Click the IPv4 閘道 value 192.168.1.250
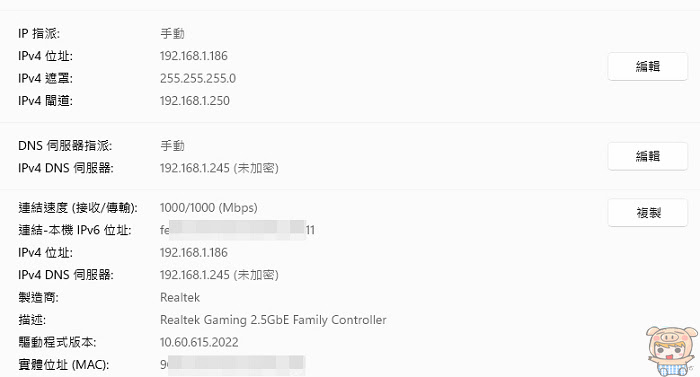The height and width of the screenshot is (377, 700). (x=195, y=101)
